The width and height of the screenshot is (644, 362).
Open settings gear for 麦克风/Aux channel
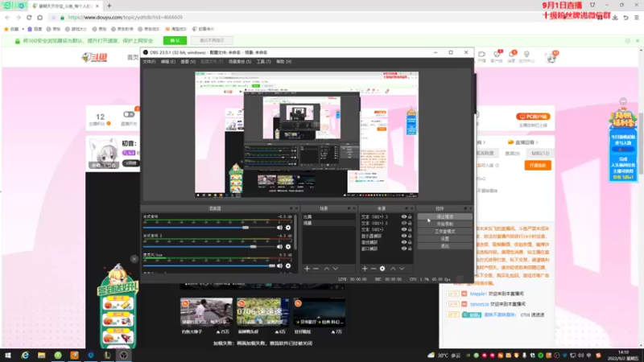point(288,266)
